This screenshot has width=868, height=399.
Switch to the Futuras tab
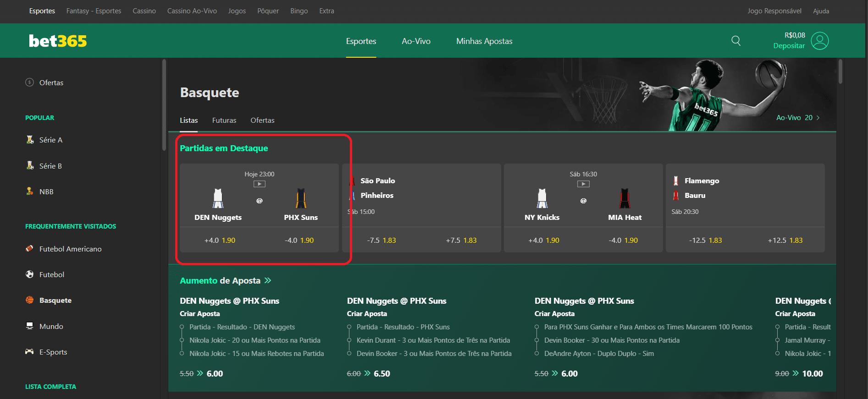tap(224, 120)
